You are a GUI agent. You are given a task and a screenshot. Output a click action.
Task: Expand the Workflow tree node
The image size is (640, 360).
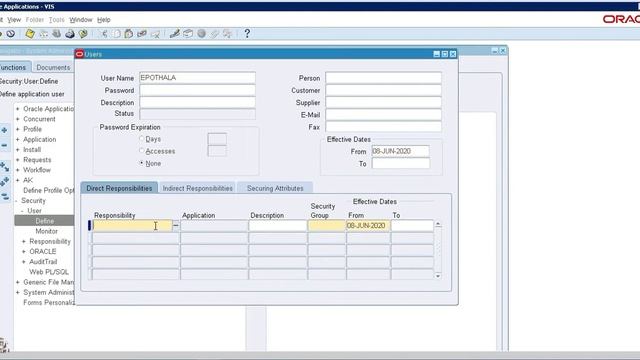pyautogui.click(x=18, y=170)
